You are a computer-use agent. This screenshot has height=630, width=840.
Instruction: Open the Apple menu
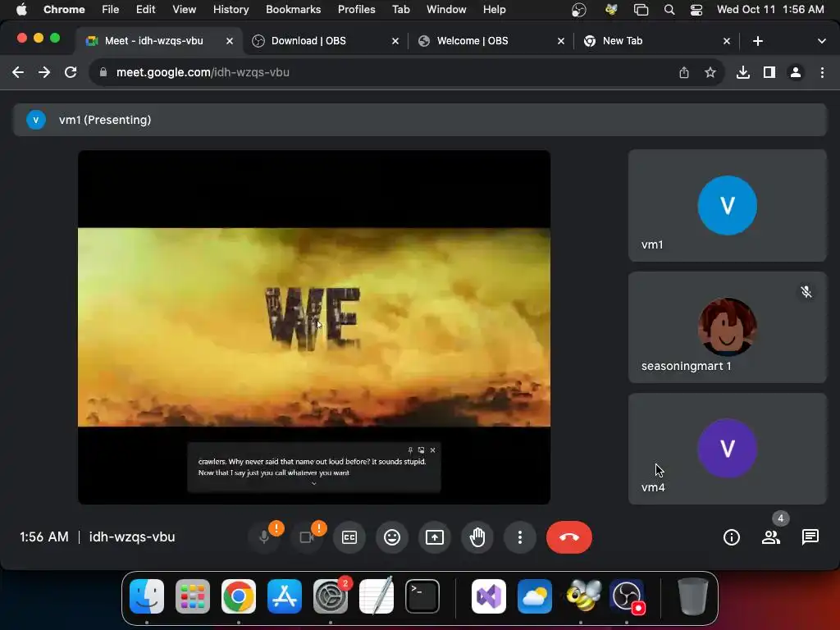(21, 10)
